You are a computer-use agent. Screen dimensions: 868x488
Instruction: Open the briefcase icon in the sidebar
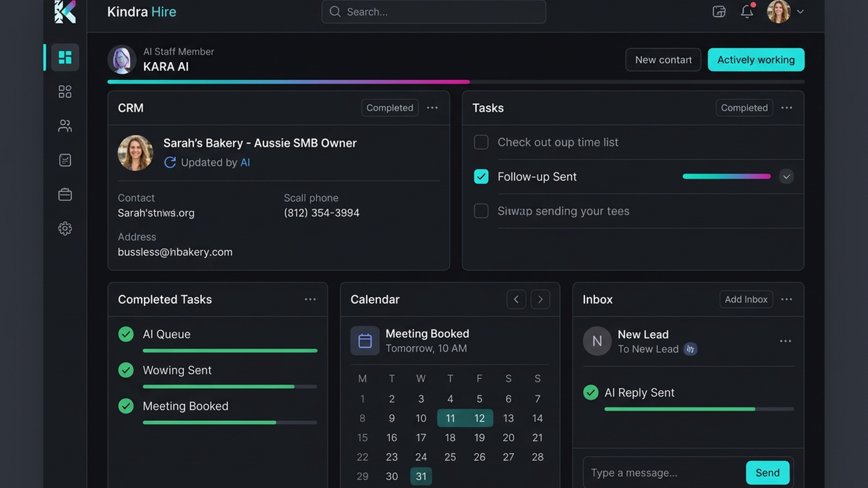[65, 194]
